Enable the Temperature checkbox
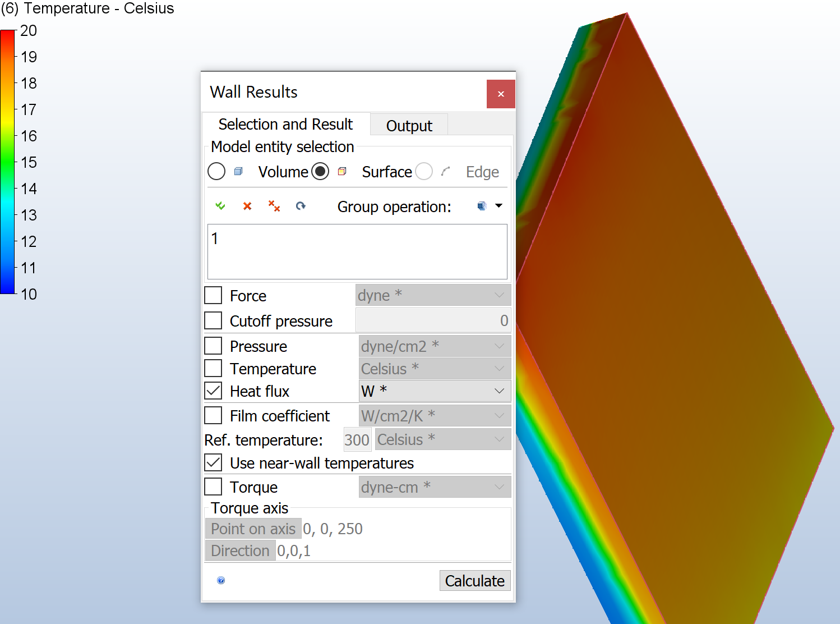The image size is (840, 624). click(213, 368)
